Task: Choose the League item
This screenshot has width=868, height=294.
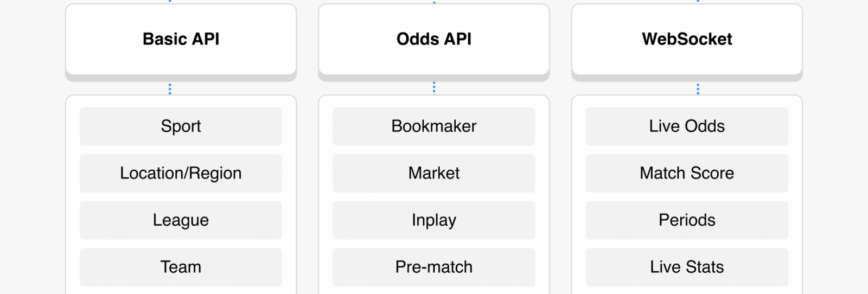Action: click(181, 220)
